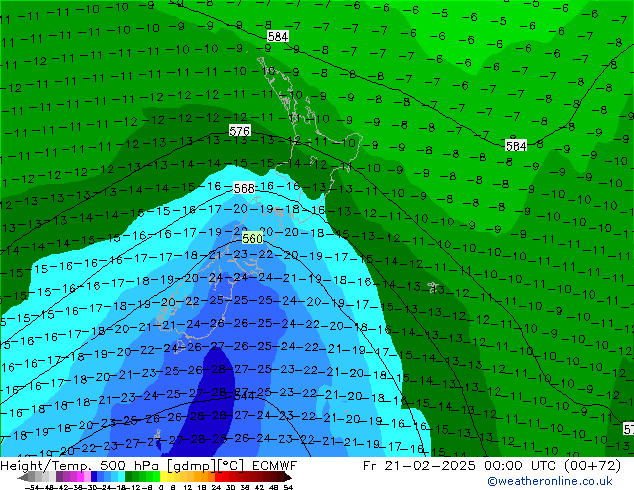Image resolution: width=634 pixels, height=490 pixels.
Task: Click the 584 contour label near the top
Action: (x=278, y=36)
